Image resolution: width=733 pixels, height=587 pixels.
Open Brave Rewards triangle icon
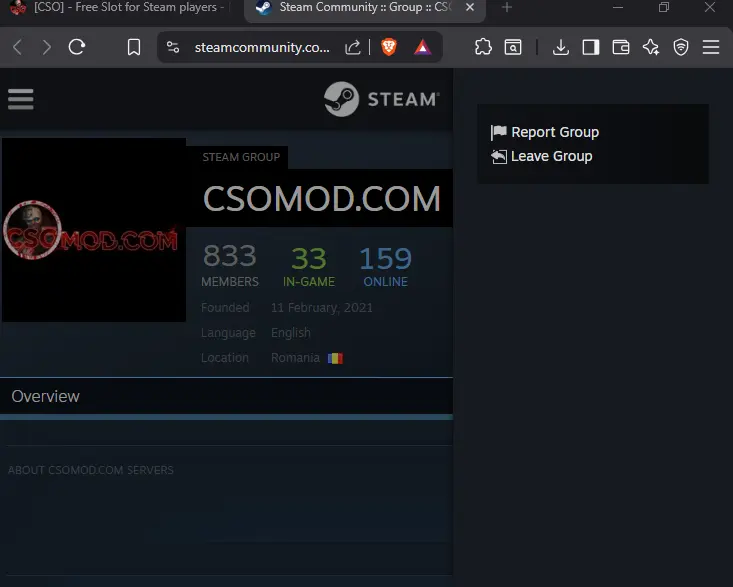pyautogui.click(x=423, y=47)
